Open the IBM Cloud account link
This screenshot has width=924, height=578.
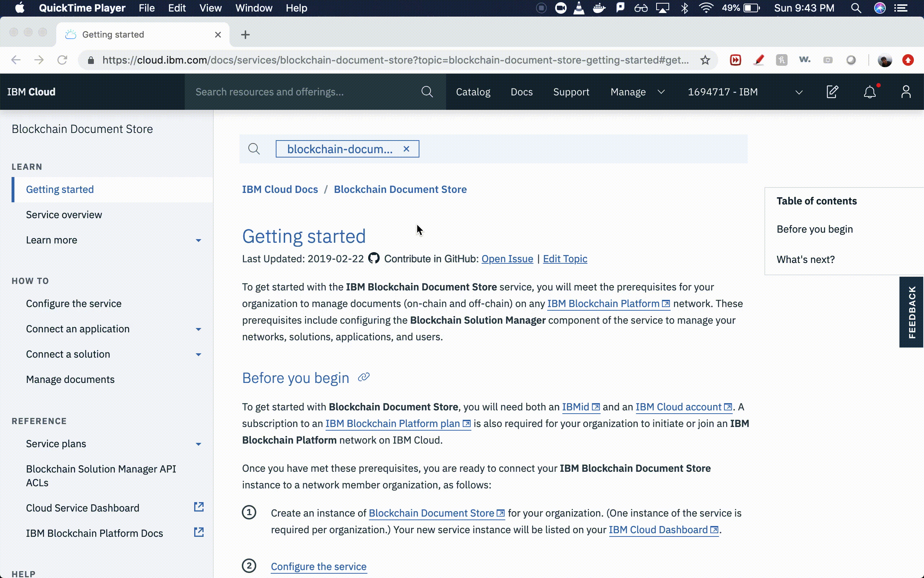pos(684,407)
